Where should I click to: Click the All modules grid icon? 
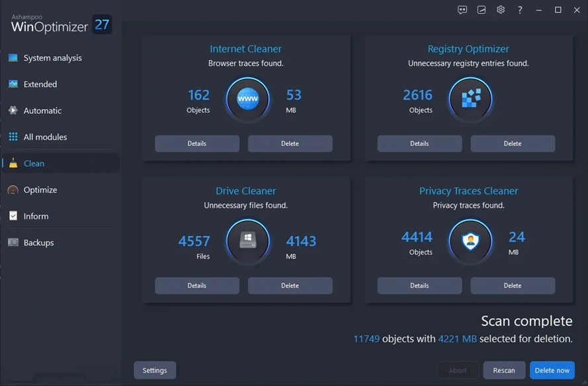(13, 137)
